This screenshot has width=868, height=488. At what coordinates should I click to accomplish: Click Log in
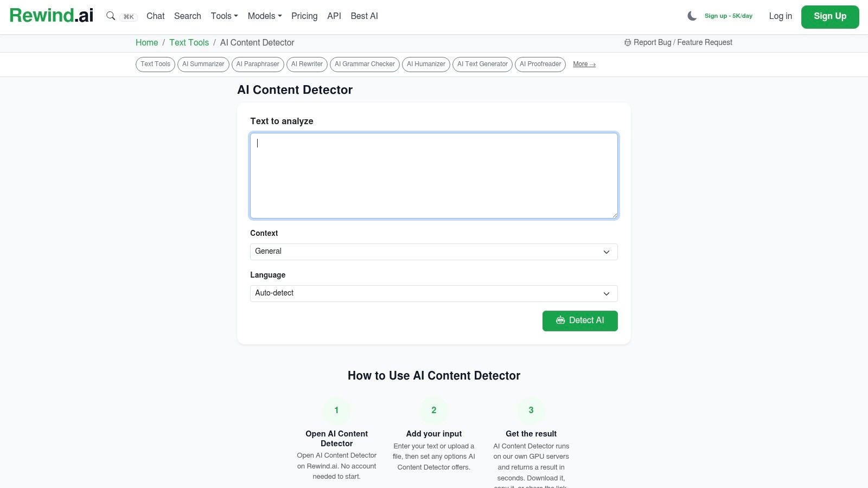pos(780,16)
